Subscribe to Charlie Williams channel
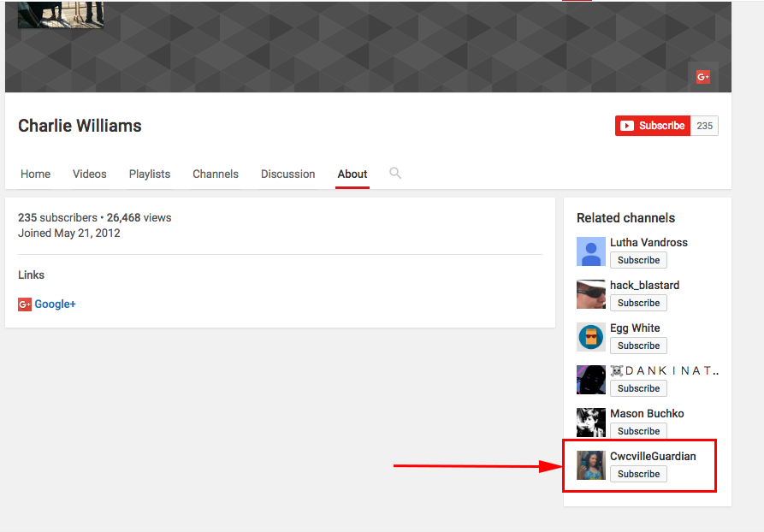 653,126
